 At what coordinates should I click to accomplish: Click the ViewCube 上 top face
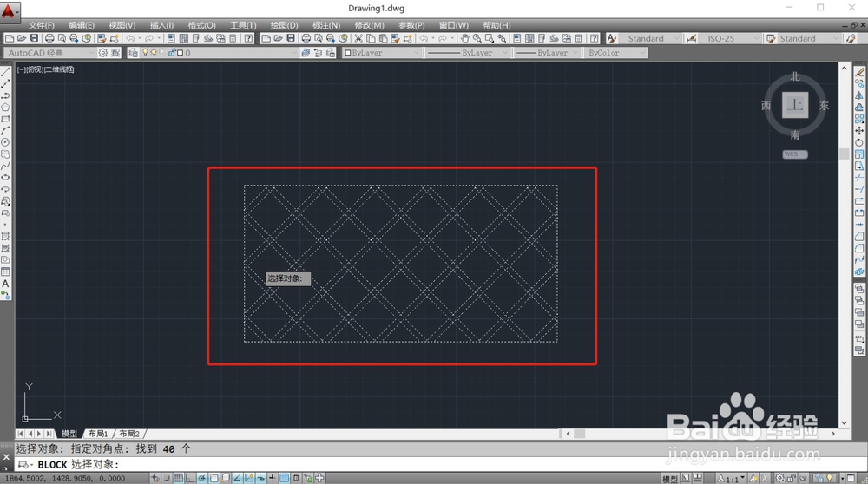click(x=795, y=105)
